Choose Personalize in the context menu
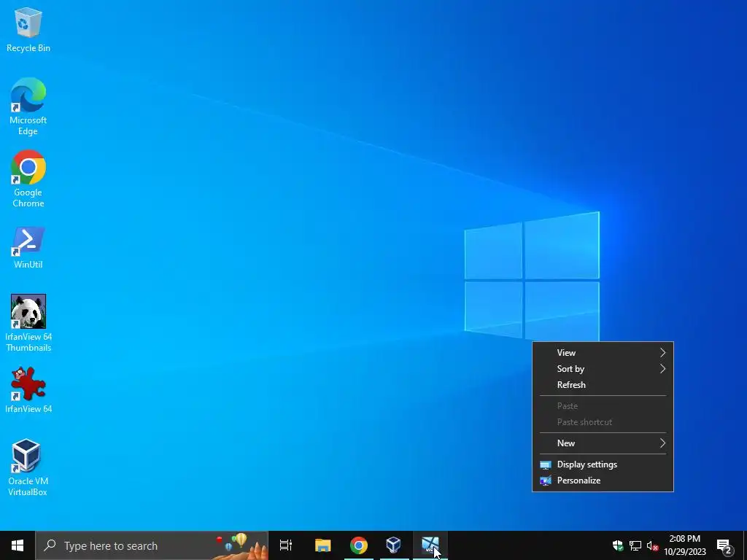The image size is (747, 560). pyautogui.click(x=603, y=481)
